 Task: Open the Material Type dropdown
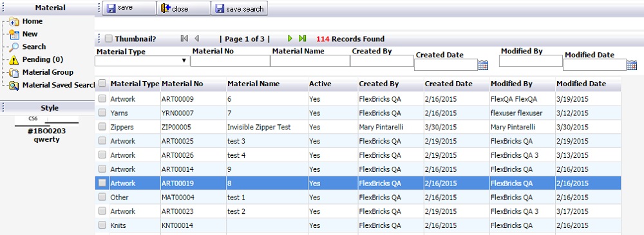point(142,61)
